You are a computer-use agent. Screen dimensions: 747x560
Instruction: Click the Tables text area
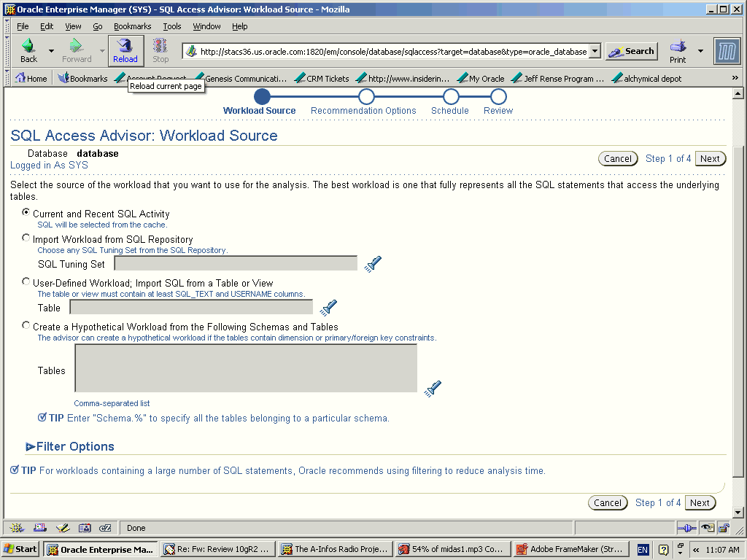(x=245, y=368)
